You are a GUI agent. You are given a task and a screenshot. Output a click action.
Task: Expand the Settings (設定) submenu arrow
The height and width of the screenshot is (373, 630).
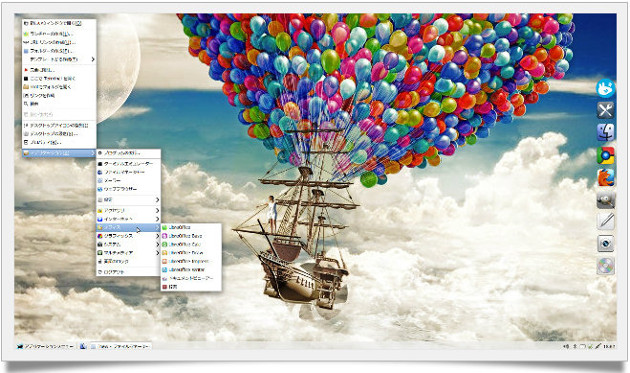157,200
